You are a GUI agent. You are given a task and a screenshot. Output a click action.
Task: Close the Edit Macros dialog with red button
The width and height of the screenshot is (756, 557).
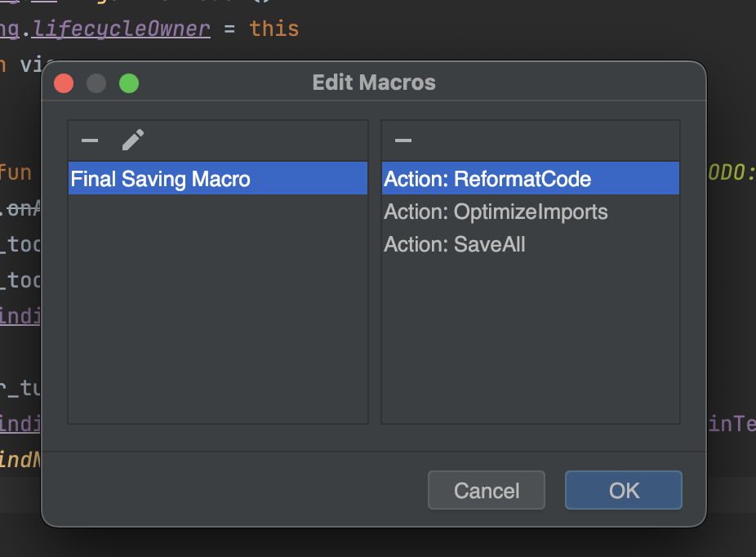[64, 83]
